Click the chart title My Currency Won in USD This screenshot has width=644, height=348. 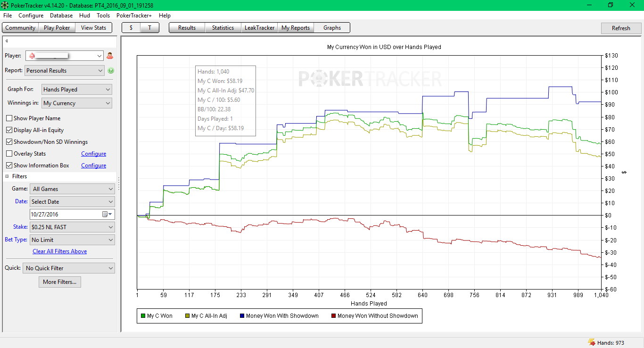pos(384,47)
